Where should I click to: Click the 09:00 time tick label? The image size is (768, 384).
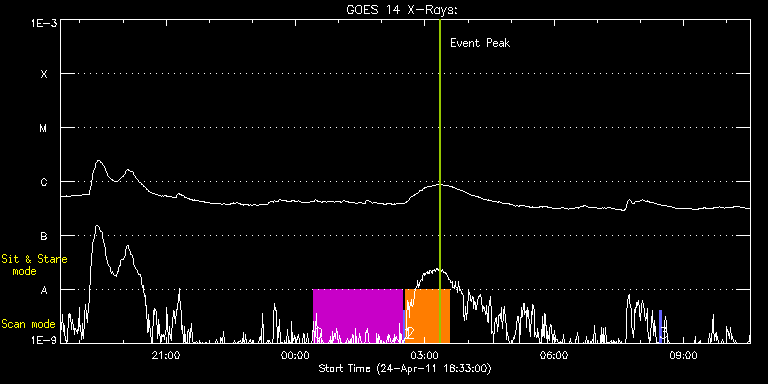(x=684, y=355)
